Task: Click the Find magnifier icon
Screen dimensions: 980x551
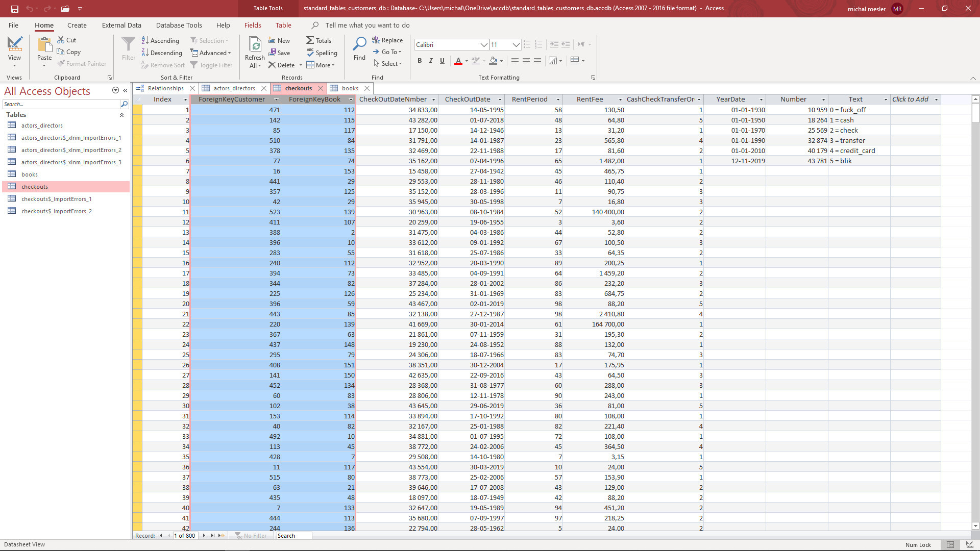Action: (x=359, y=44)
